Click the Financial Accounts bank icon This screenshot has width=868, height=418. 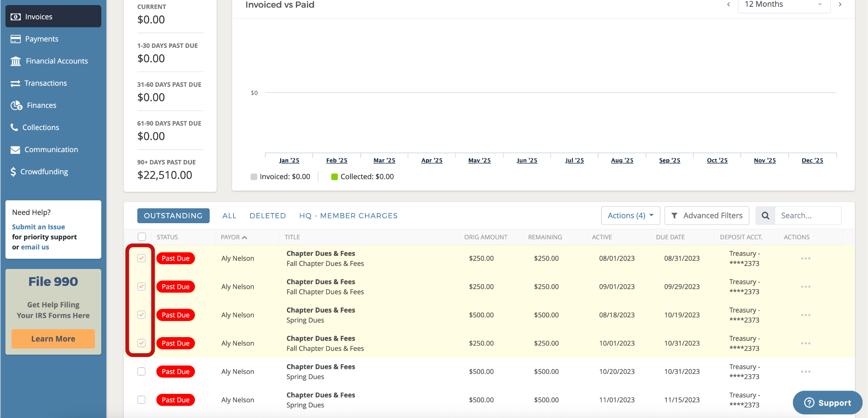tap(16, 61)
